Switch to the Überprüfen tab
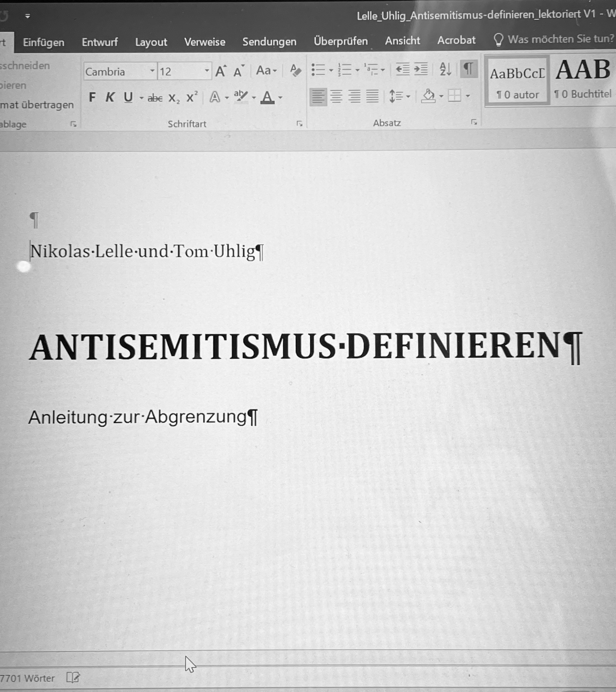This screenshot has width=616, height=692. (x=340, y=41)
